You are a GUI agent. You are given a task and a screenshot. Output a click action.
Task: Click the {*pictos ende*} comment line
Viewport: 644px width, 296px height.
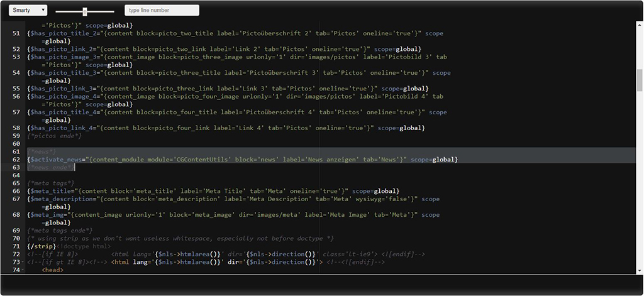[54, 136]
